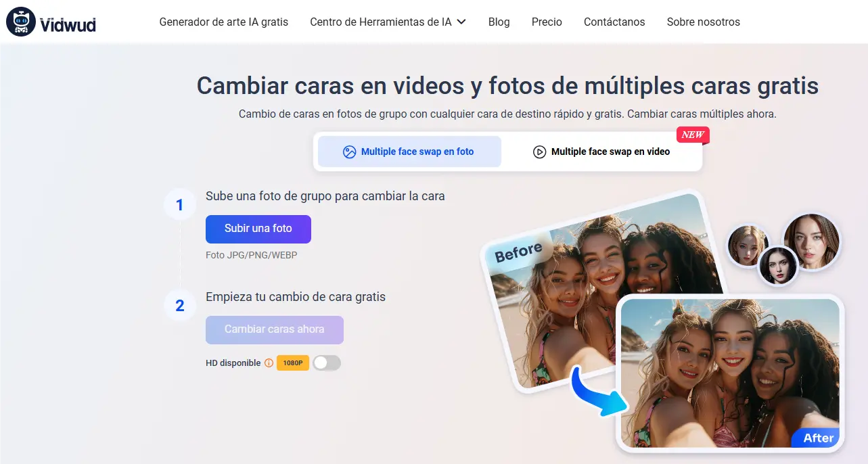Open the Blog menu item

[x=499, y=22]
